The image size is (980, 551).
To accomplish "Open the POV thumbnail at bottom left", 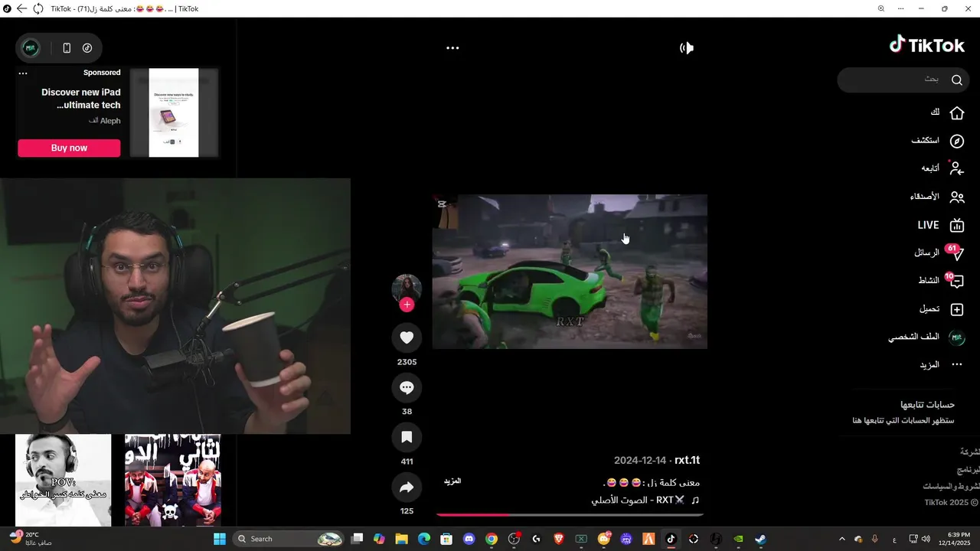I will point(63,480).
